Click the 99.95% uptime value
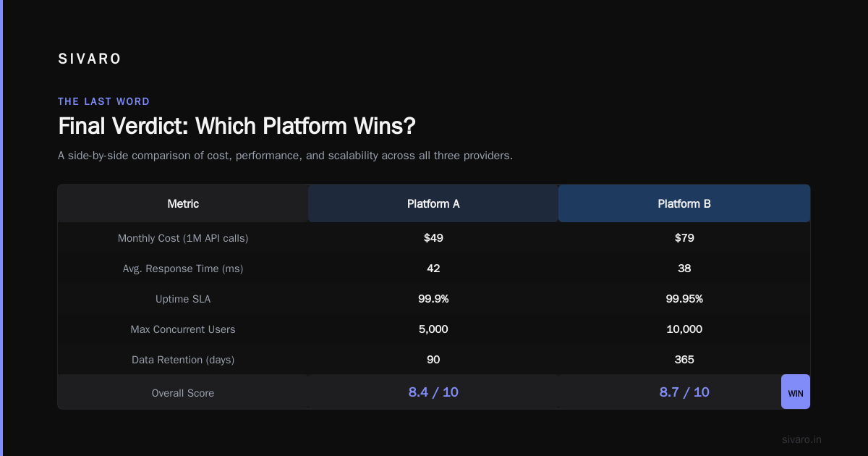This screenshot has height=456, width=868. pyautogui.click(x=684, y=298)
